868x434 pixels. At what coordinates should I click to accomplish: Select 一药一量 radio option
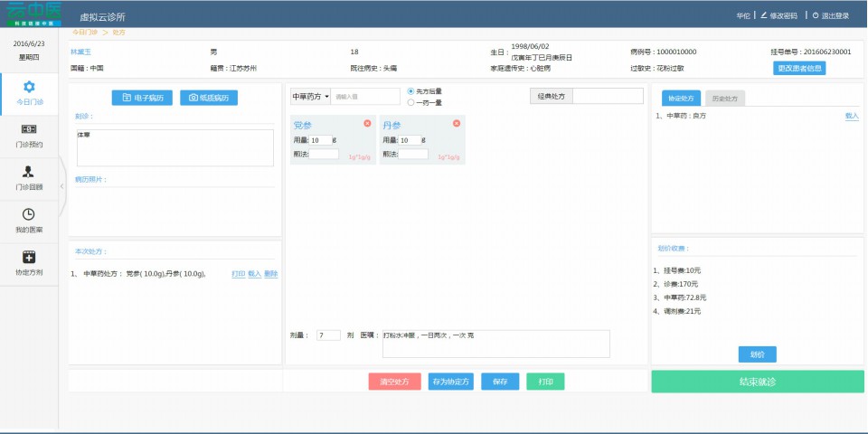(411, 102)
